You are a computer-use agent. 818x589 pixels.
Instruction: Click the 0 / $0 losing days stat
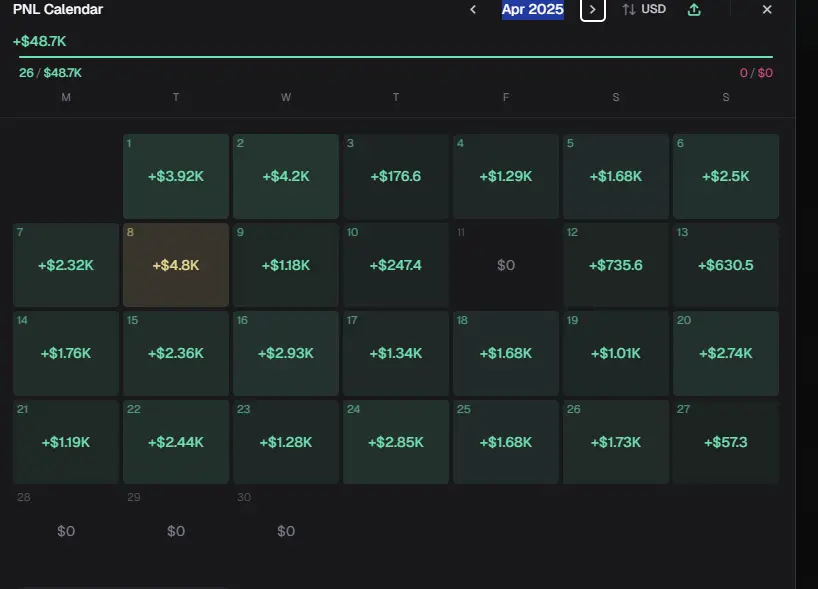(x=756, y=73)
